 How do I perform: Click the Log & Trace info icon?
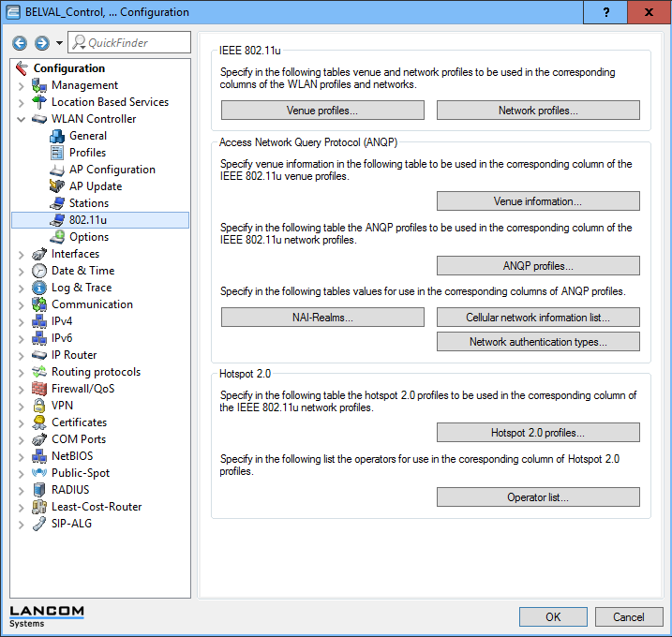click(x=39, y=288)
